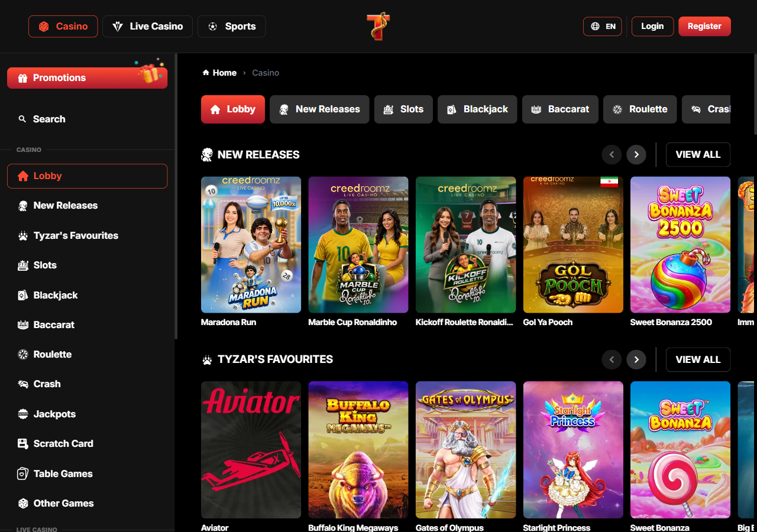Follow the Home breadcrumb link
The width and height of the screenshot is (757, 532).
tap(219, 73)
